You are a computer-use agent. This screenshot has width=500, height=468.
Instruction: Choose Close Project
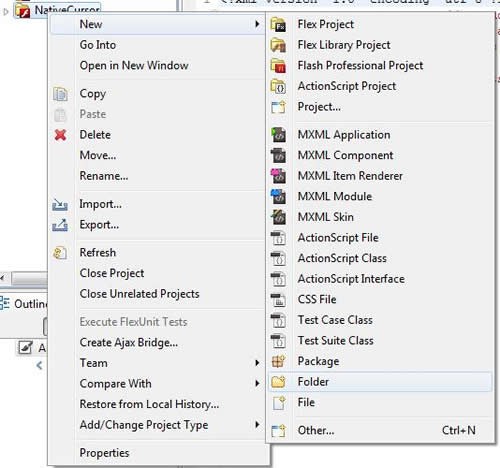tap(112, 273)
